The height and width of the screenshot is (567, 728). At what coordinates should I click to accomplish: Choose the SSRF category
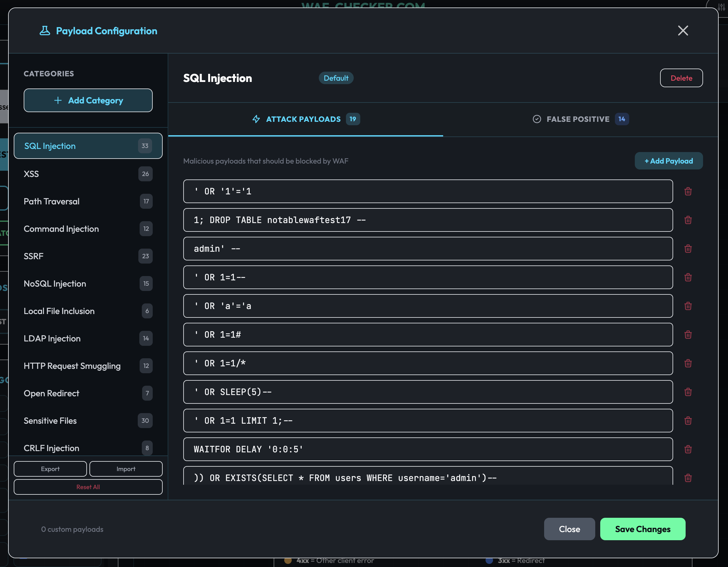click(88, 256)
